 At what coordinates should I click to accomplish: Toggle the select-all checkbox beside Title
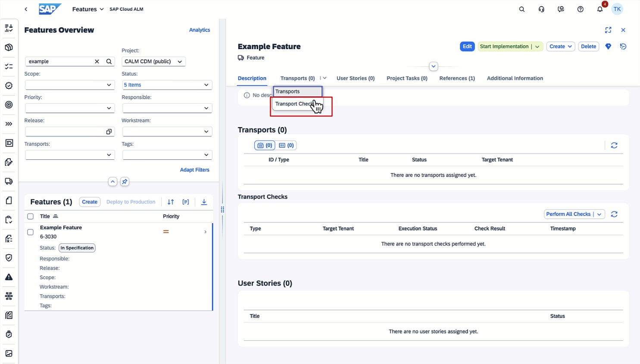[x=31, y=216]
